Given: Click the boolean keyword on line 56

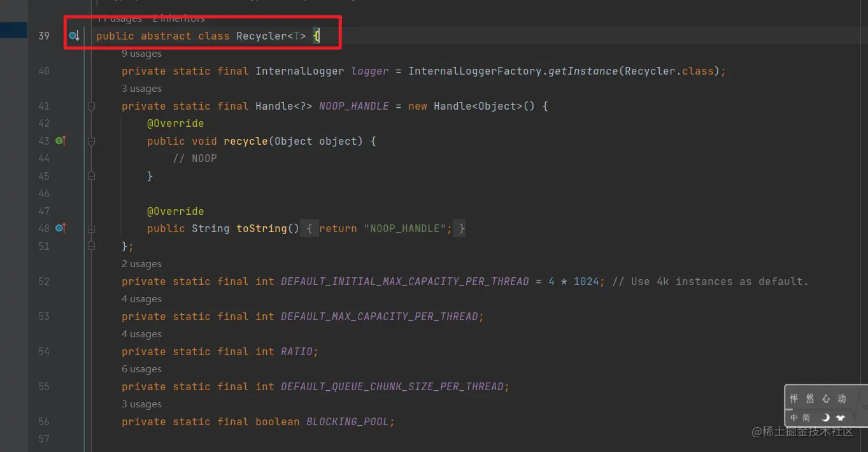Looking at the screenshot, I should click(x=278, y=422).
